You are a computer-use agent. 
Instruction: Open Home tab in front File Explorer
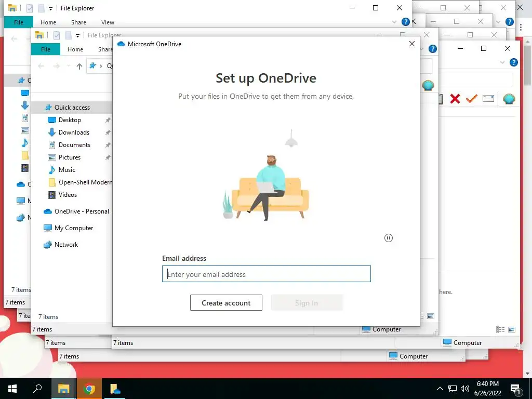point(75,49)
